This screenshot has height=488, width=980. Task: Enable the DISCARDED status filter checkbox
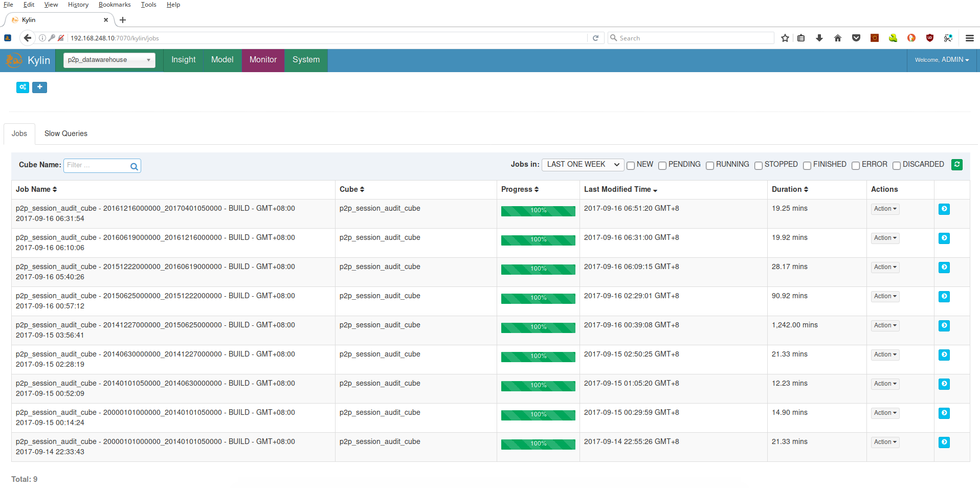pos(897,165)
